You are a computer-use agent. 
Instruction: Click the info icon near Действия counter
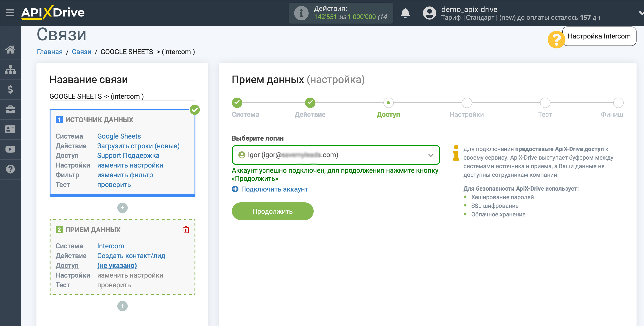[301, 13]
